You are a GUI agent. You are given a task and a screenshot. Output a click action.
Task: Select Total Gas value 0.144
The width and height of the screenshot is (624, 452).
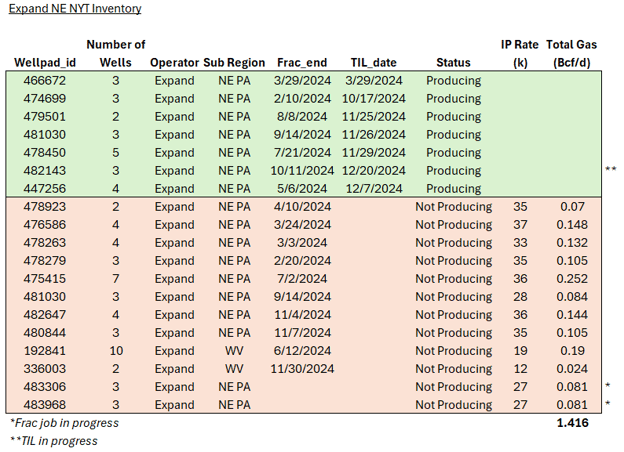(x=572, y=315)
